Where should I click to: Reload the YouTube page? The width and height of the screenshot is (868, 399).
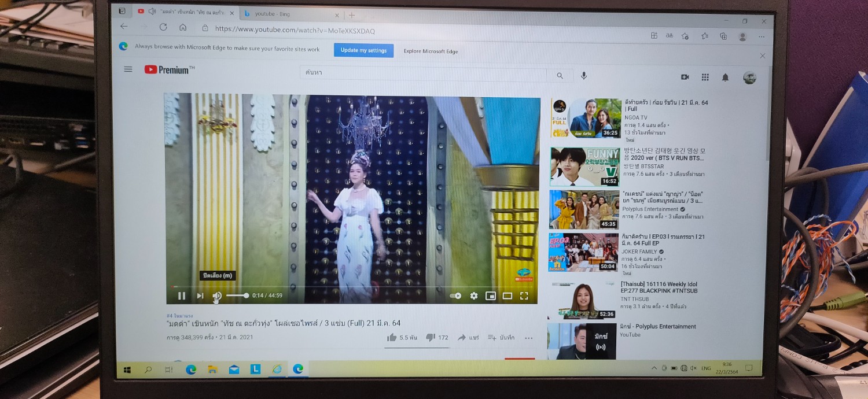click(x=163, y=27)
